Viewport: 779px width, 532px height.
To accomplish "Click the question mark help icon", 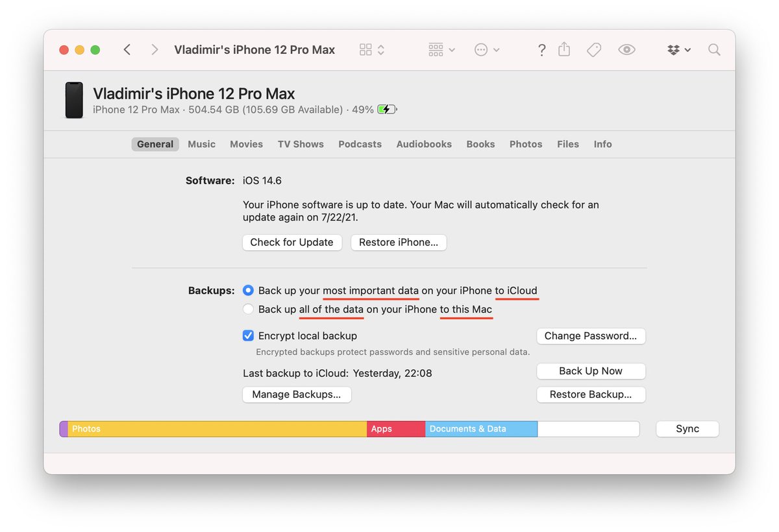I will click(x=541, y=50).
